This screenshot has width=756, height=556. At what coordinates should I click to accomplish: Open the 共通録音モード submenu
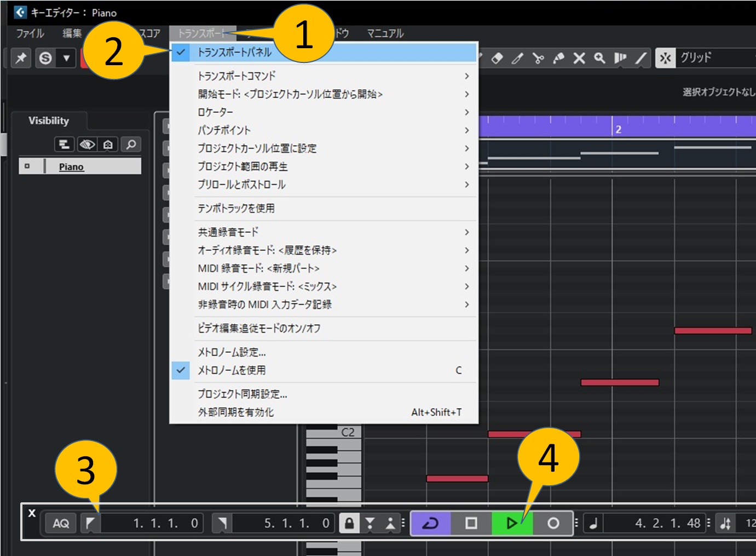click(228, 232)
